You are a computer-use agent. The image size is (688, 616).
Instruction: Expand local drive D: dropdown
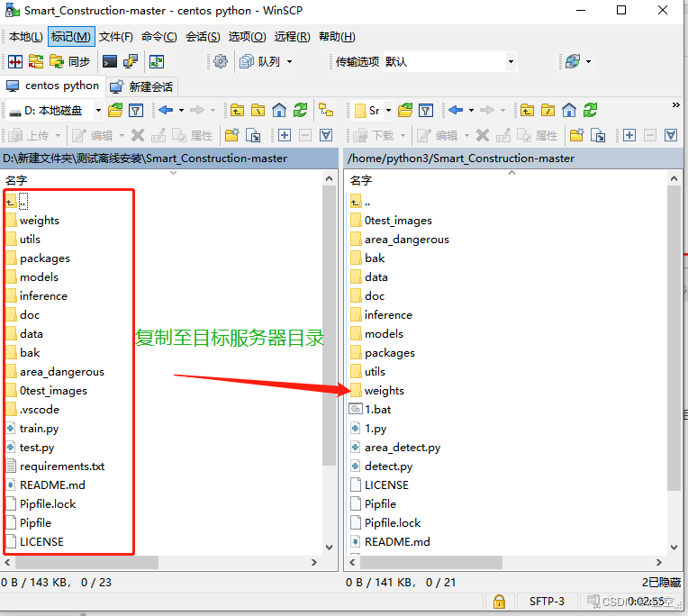coord(98,110)
